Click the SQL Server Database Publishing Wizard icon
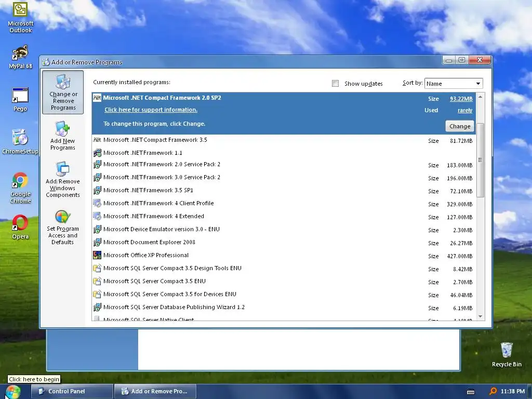The height and width of the screenshot is (399, 532). 97,307
